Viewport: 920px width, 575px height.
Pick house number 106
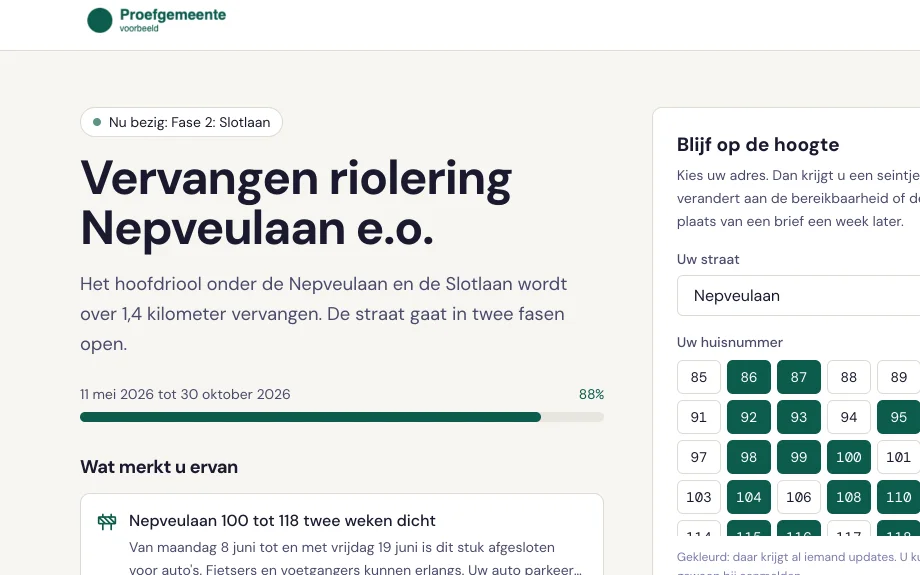coord(799,497)
